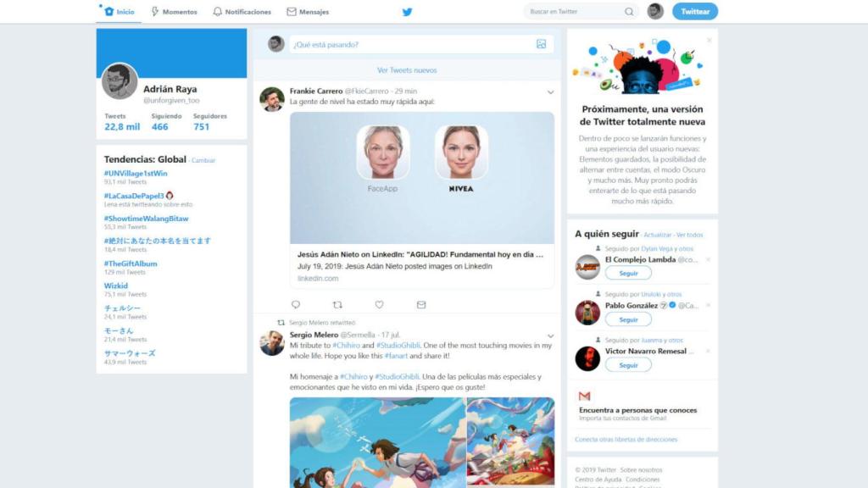Dismiss the new Twitter version promo
Viewport: 868px width, 488px height.
pyautogui.click(x=709, y=41)
